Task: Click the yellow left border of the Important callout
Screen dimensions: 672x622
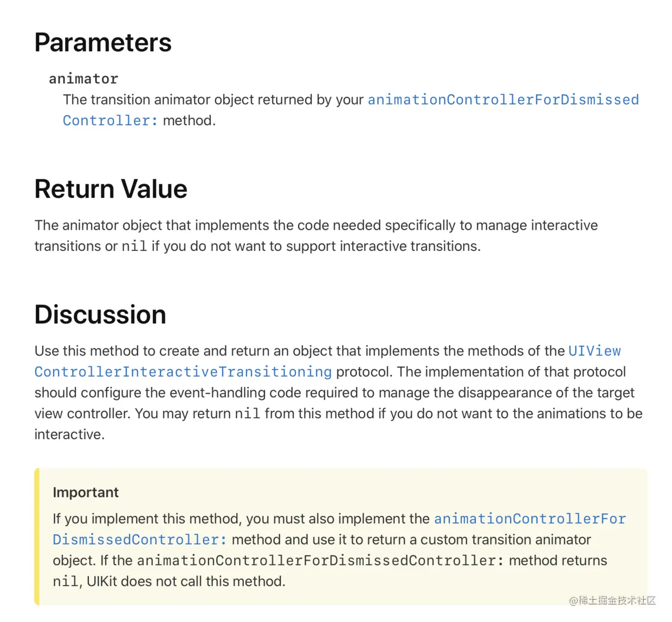Action: tap(37, 536)
